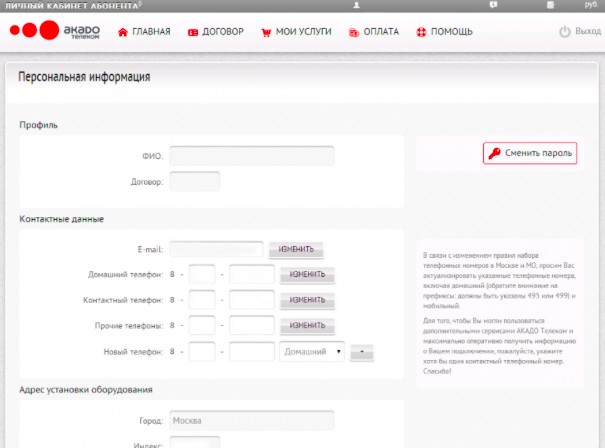Click the notification icon in top gray bar

pyautogui.click(x=493, y=5)
